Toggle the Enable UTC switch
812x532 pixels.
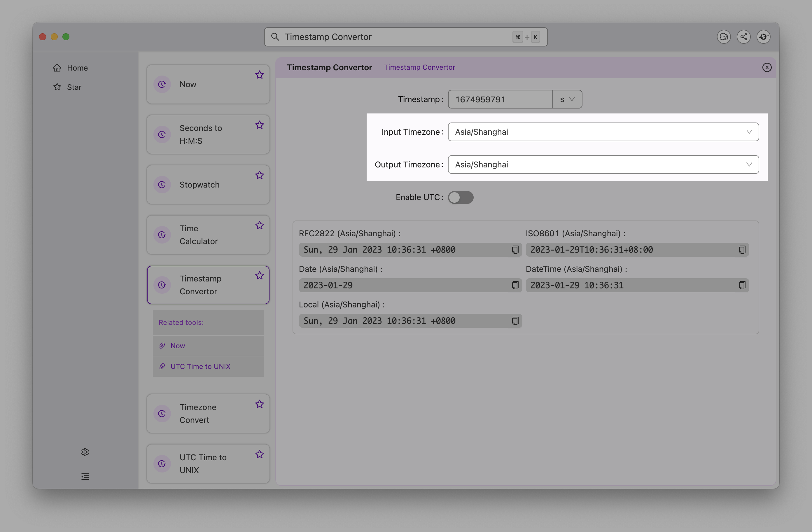tap(461, 197)
